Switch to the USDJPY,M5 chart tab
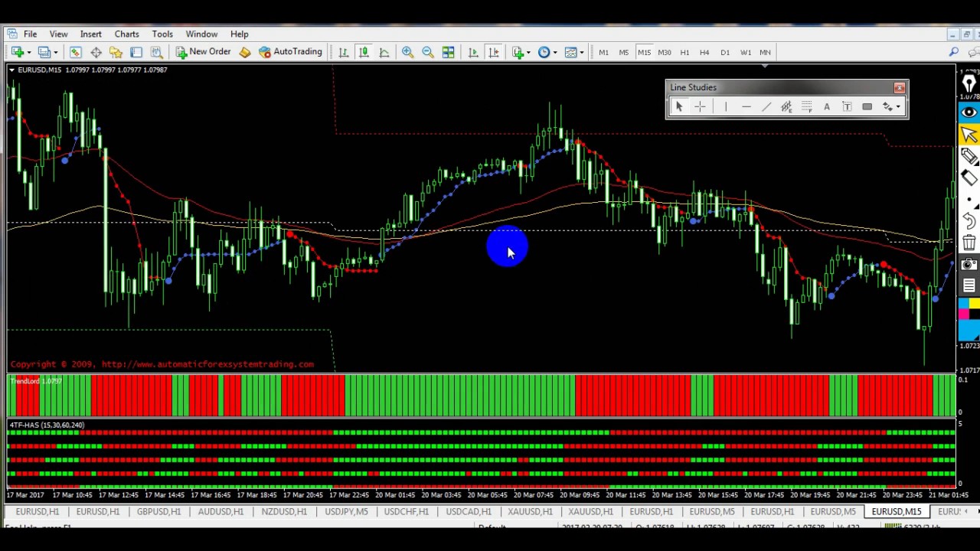Viewport: 980px width, 551px height. pos(346,511)
